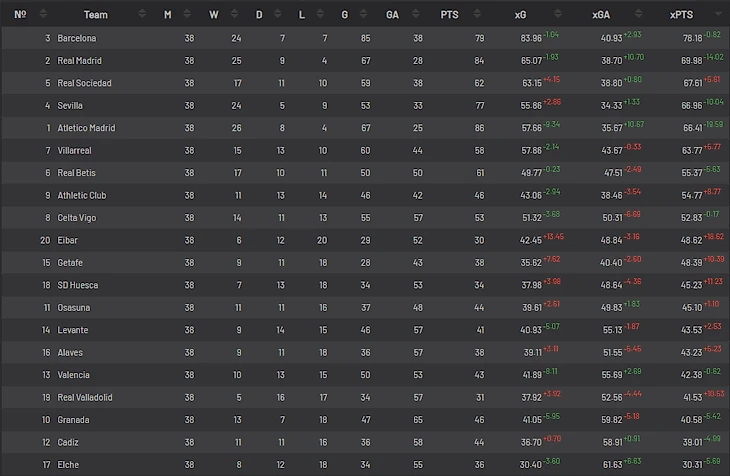Sort by xG column header
Image resolution: width=730 pixels, height=476 pixels.
tap(520, 14)
